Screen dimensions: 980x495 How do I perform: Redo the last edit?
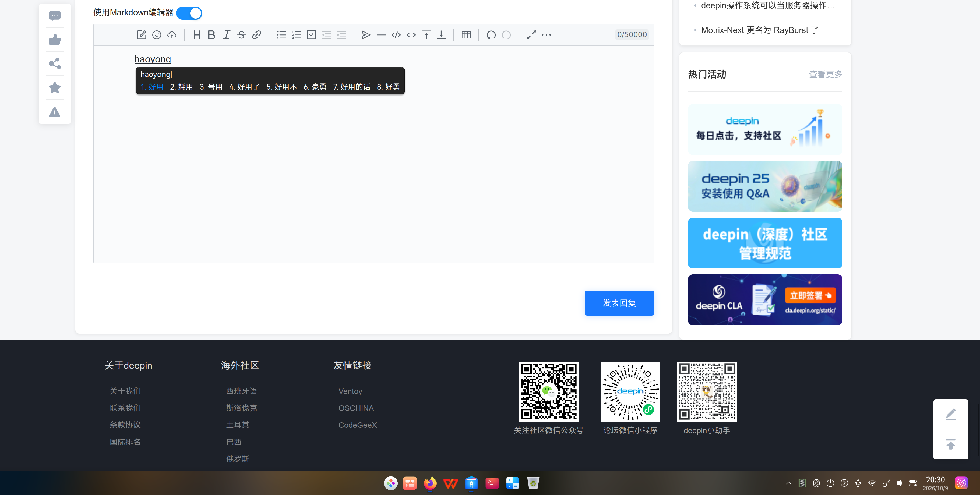click(x=506, y=35)
